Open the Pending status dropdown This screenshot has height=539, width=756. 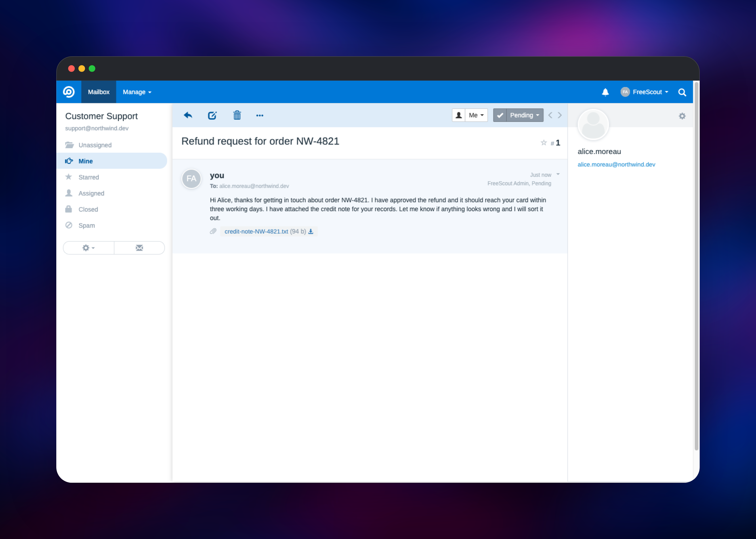point(525,115)
